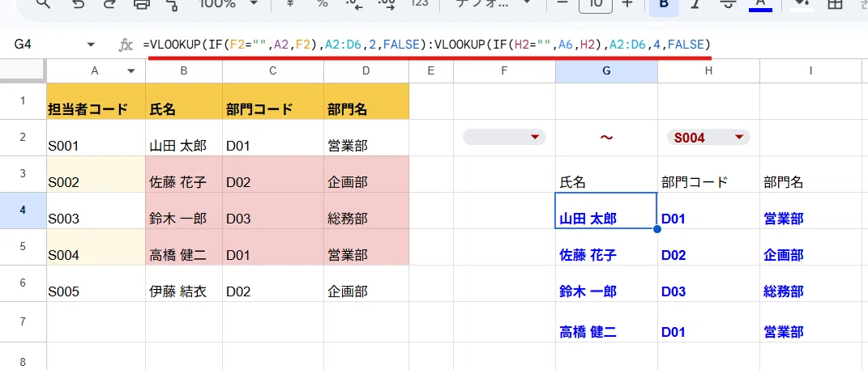The height and width of the screenshot is (370, 868).
Task: Click 総務部 cell in column D
Action: 366,211
